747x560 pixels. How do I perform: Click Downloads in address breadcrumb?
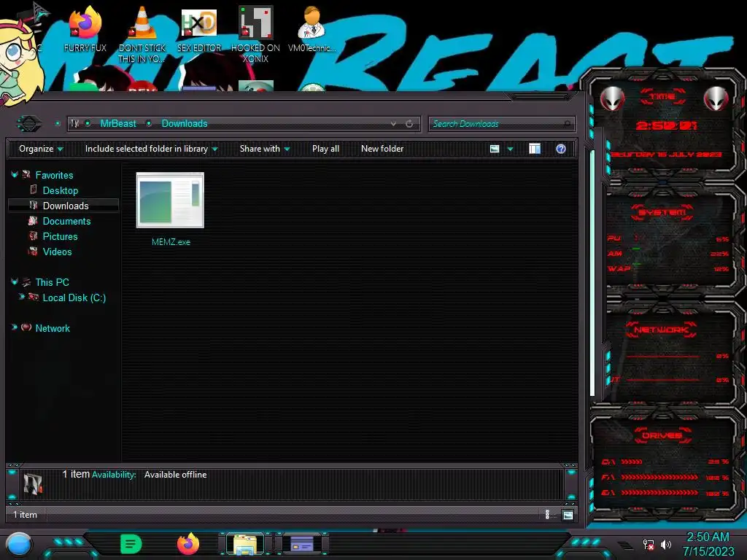click(x=185, y=124)
